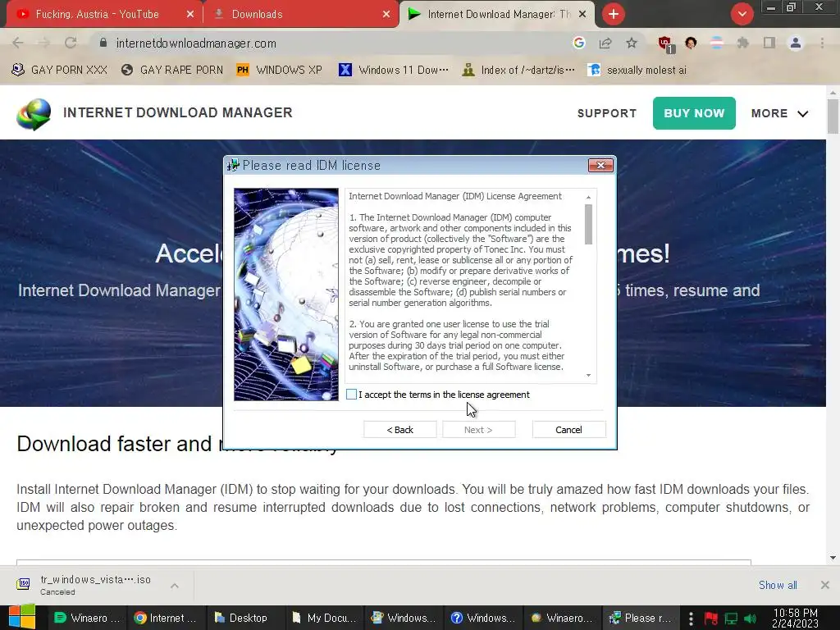Expand the MORE menu
Image resolution: width=840 pixels, height=630 pixels.
[x=779, y=113]
